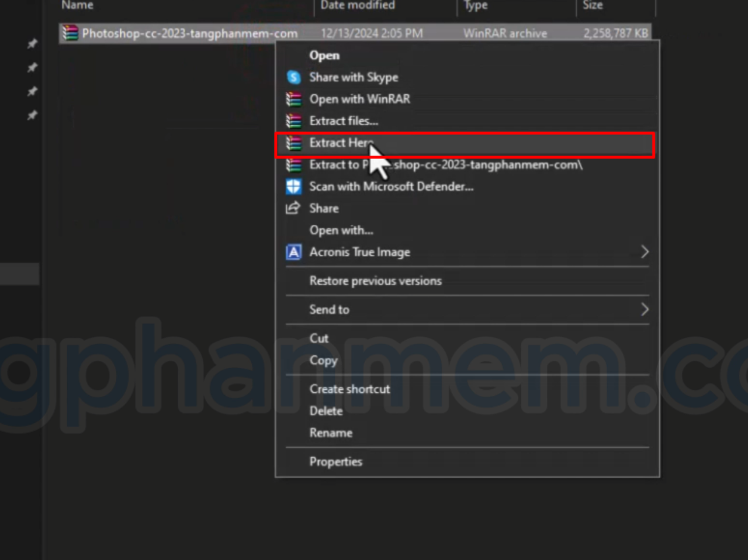This screenshot has width=748, height=560.
Task: Select Open at top of context menu
Action: (x=324, y=56)
